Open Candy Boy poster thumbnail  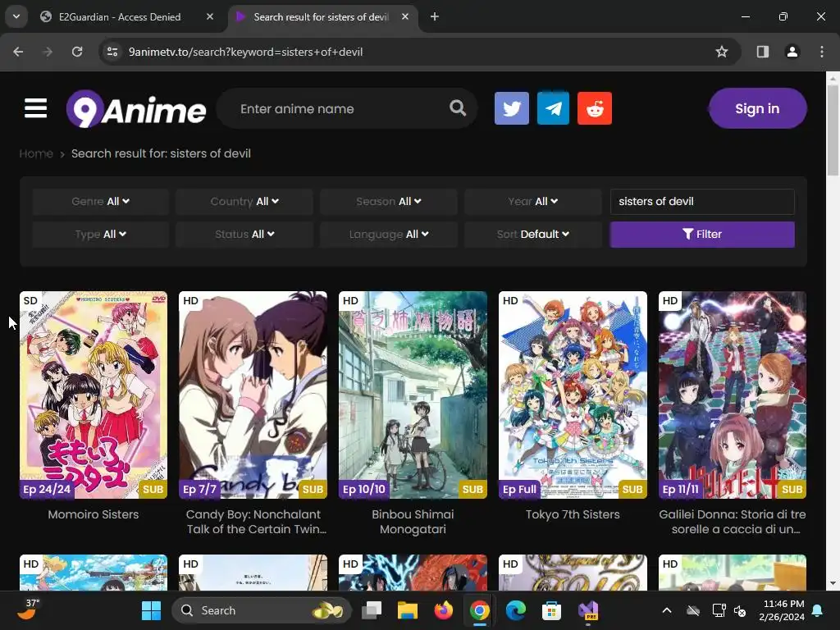coord(253,395)
